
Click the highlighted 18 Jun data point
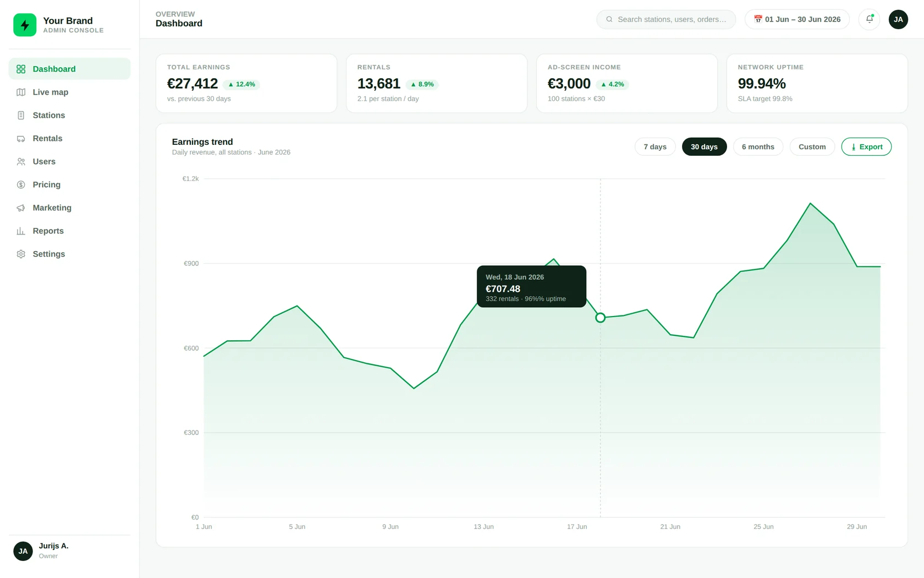coord(600,318)
